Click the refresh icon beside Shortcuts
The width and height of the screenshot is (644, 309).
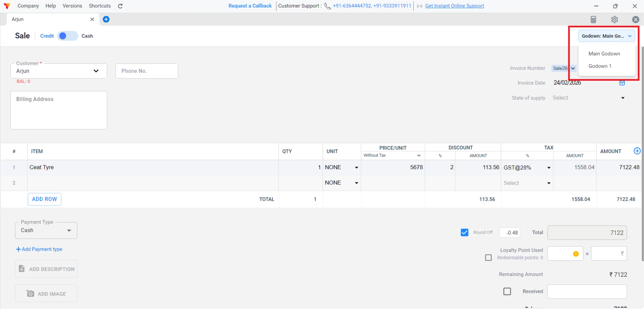[x=120, y=6]
